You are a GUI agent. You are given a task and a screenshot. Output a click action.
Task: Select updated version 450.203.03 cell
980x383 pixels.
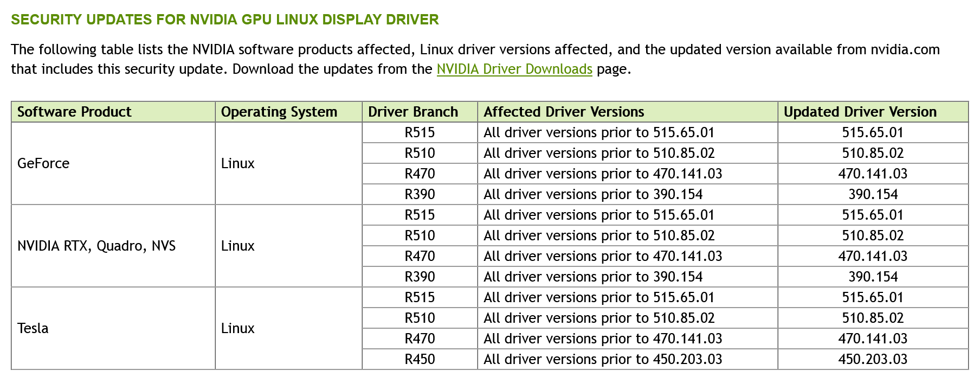pos(873,359)
